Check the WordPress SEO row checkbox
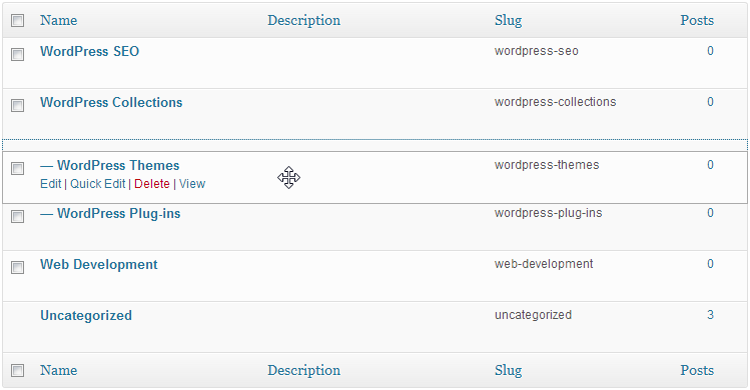The height and width of the screenshot is (390, 750). (18, 55)
